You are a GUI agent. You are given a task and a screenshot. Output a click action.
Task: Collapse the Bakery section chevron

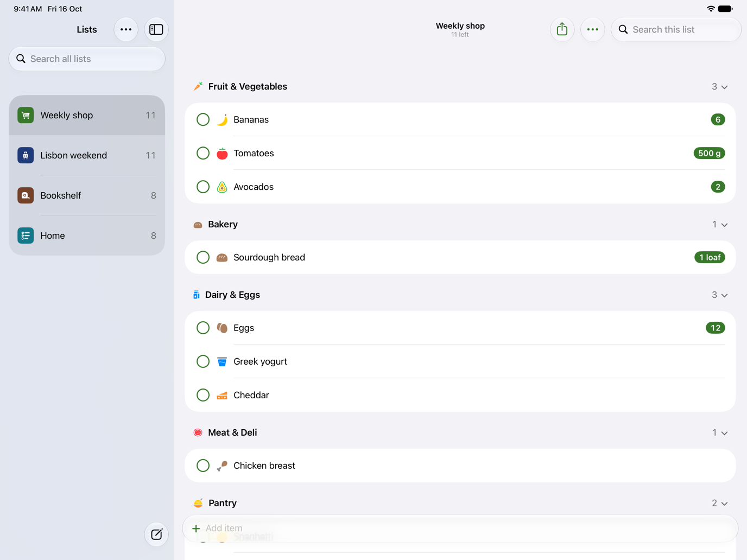[x=724, y=225]
